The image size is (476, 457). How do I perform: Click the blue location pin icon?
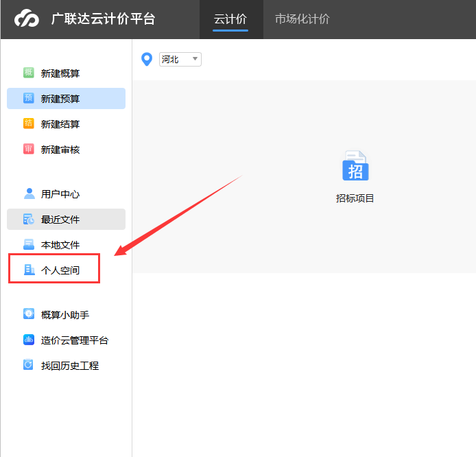[147, 59]
